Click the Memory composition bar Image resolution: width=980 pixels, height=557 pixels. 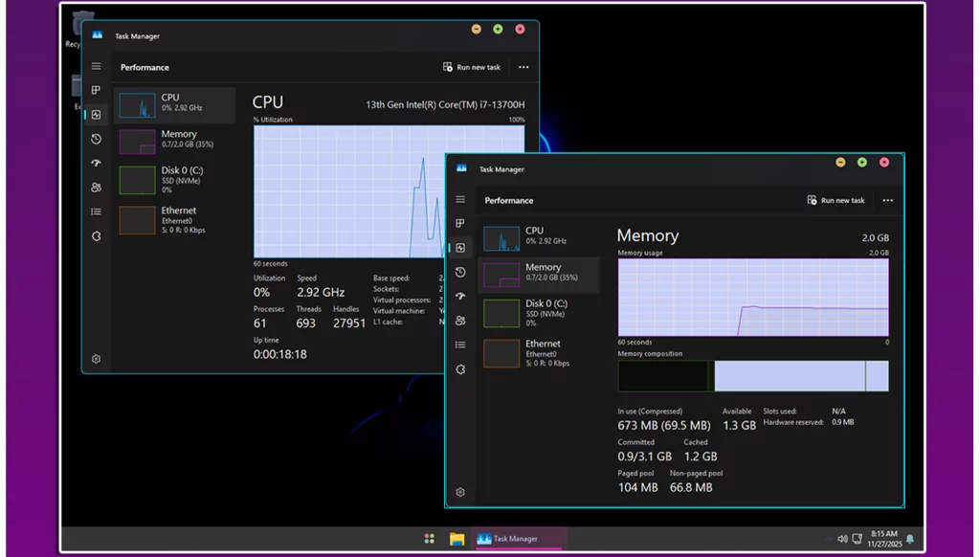pos(752,376)
